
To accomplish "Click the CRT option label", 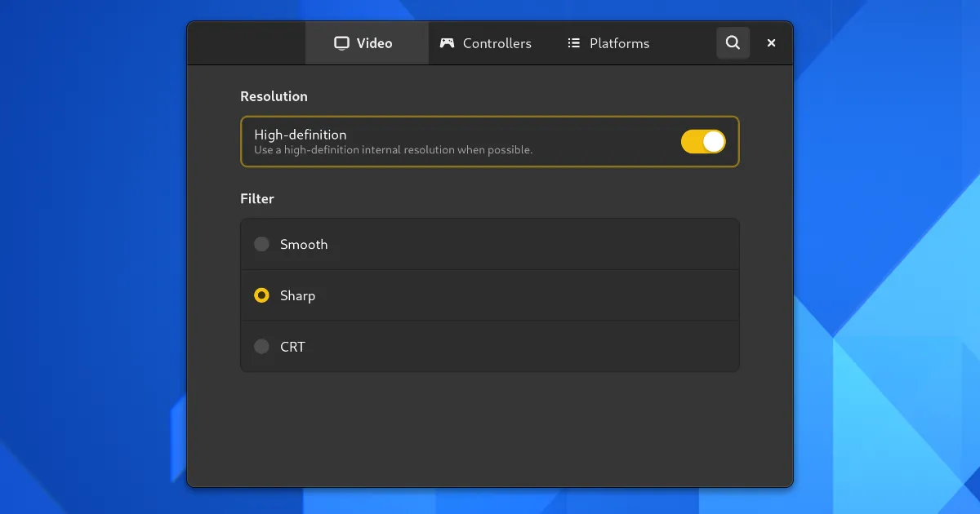I will (292, 347).
